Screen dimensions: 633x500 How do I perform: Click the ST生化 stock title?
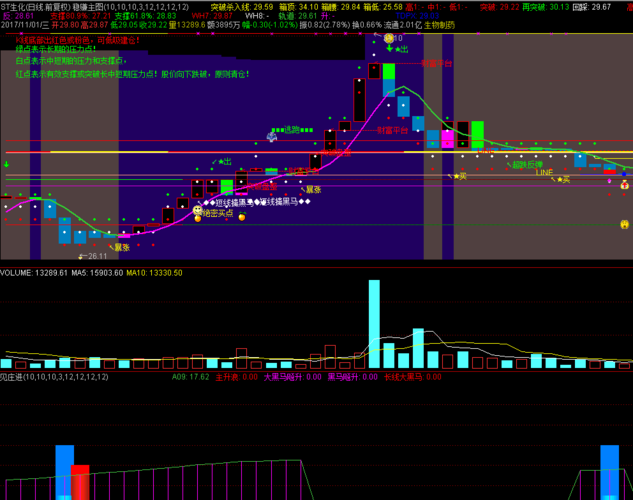coord(15,6)
